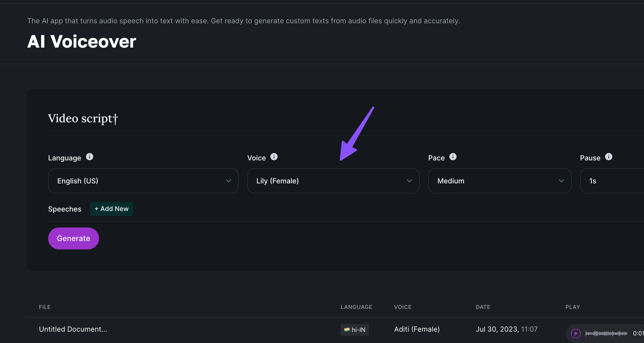Open the Medium pace dropdown
This screenshot has height=343, width=644.
coord(499,181)
